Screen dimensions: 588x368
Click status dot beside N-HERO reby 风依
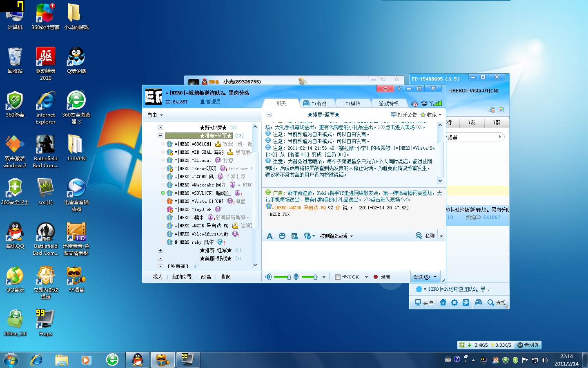click(163, 242)
